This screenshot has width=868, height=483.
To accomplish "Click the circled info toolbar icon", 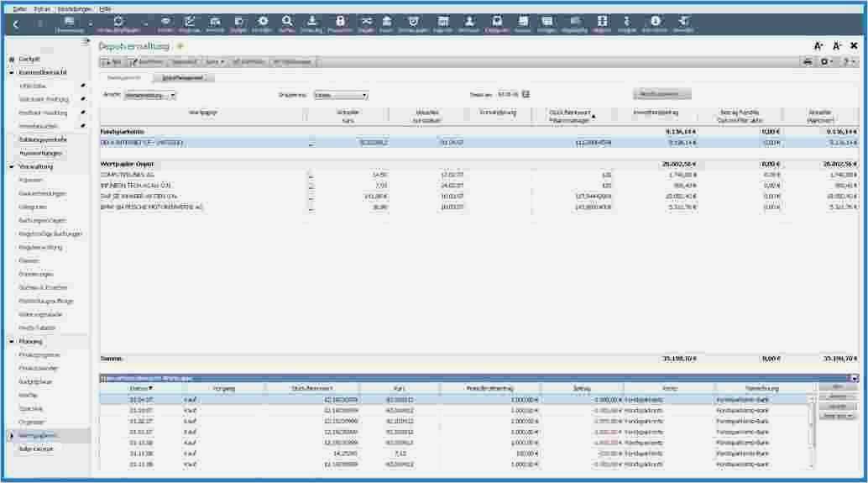I will point(655,21).
